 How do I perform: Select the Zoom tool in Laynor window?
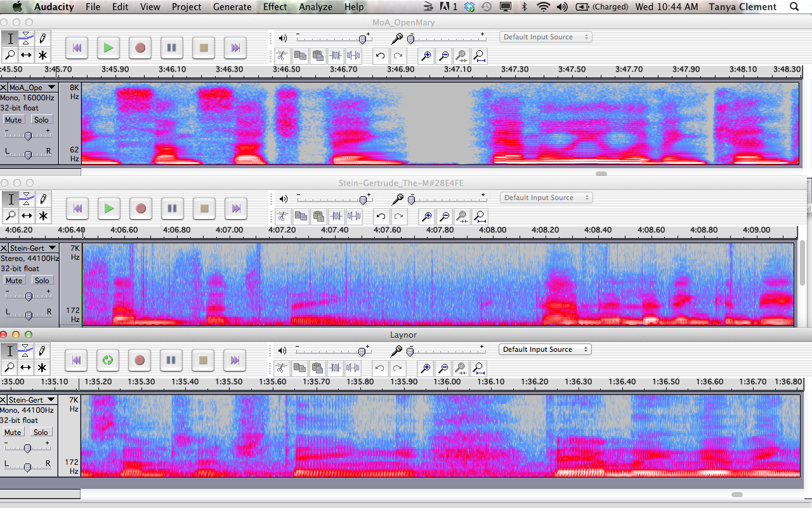pyautogui.click(x=10, y=368)
